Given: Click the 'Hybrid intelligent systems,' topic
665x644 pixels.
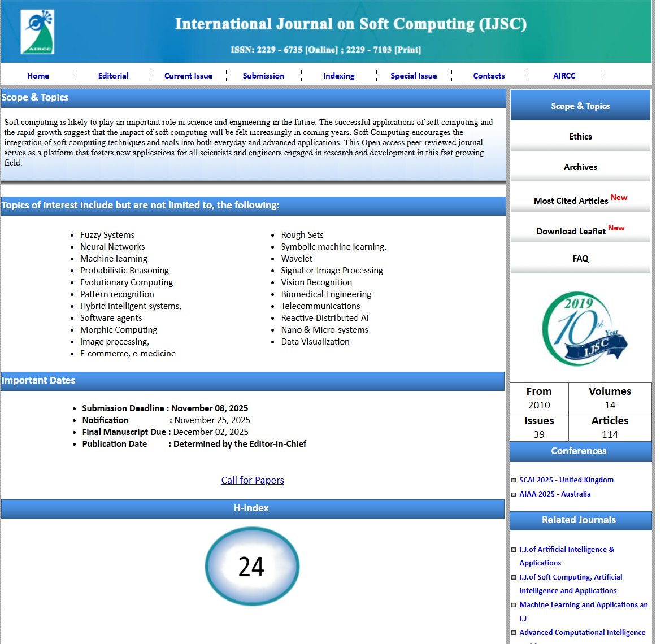Looking at the screenshot, I should pyautogui.click(x=131, y=306).
